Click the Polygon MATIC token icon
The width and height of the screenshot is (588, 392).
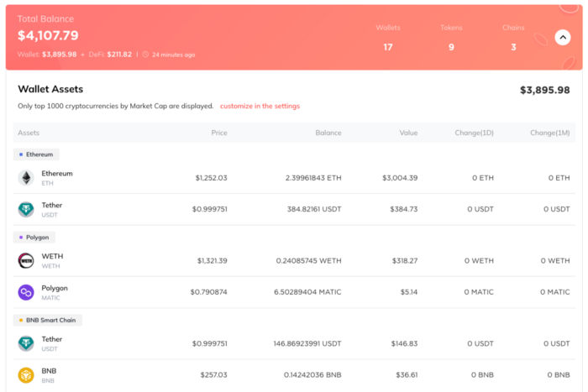[x=26, y=292]
